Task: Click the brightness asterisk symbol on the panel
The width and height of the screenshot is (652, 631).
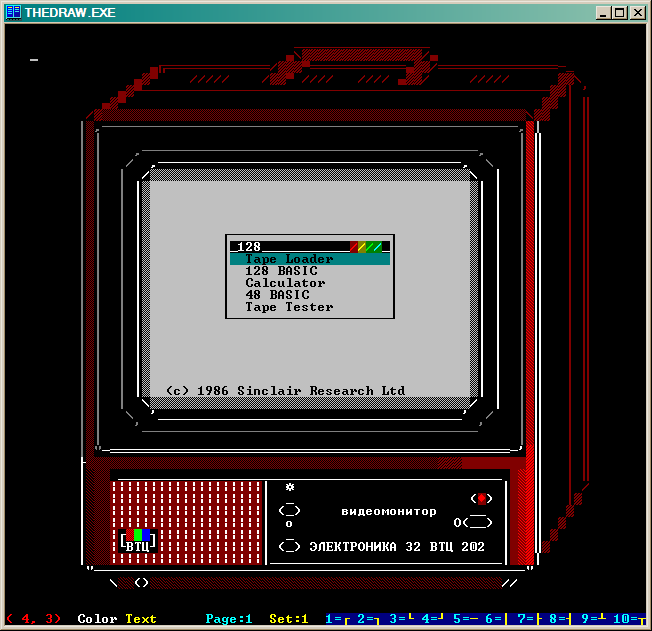Action: [290, 487]
